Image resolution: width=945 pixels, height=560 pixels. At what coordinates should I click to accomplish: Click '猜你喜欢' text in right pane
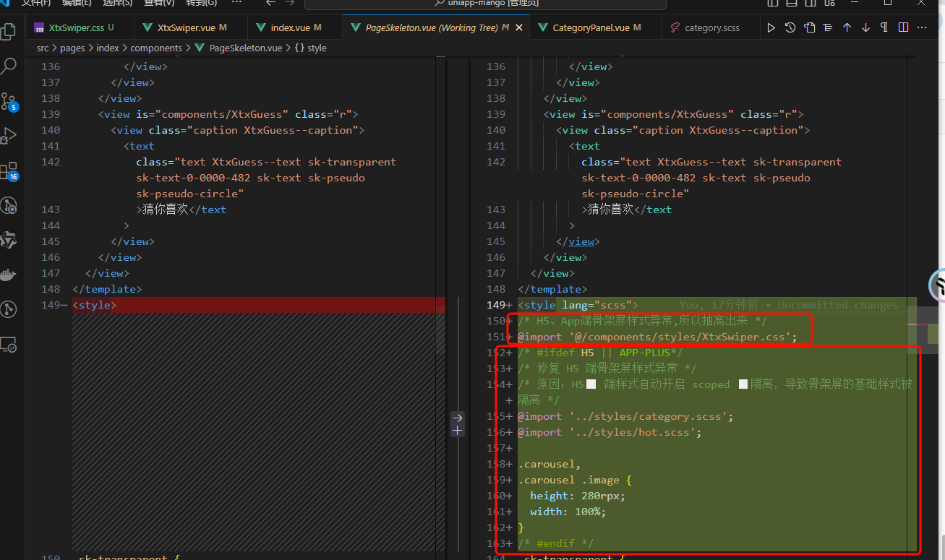pyautogui.click(x=610, y=210)
